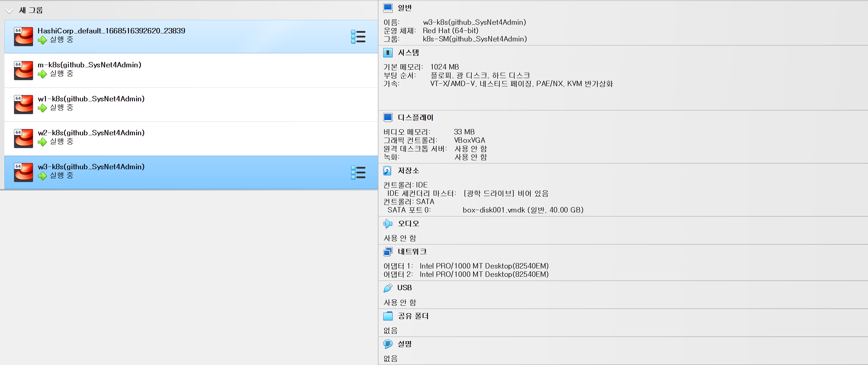Open the 공유 폴더 settings heading

click(x=413, y=316)
